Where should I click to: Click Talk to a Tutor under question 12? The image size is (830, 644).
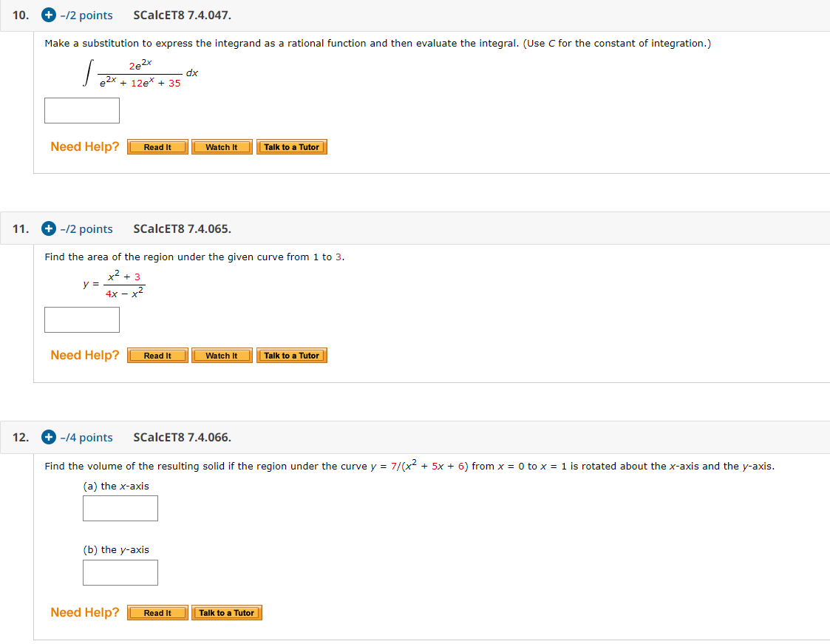click(227, 612)
